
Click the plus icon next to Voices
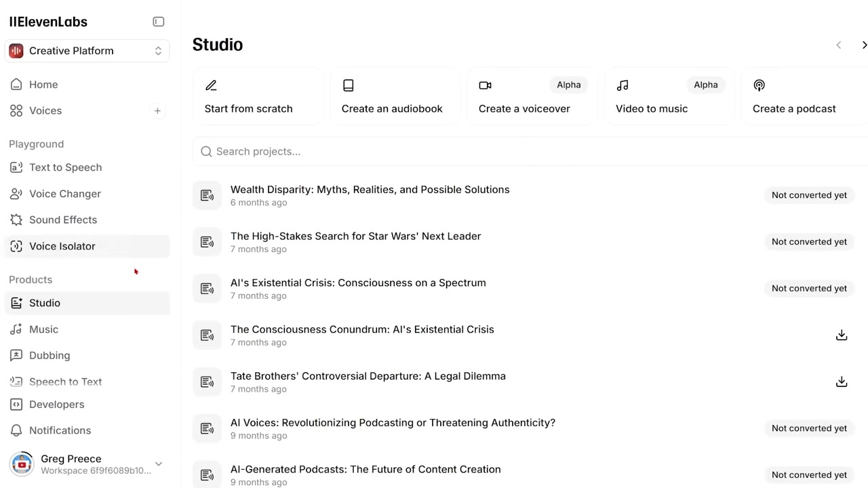(157, 110)
